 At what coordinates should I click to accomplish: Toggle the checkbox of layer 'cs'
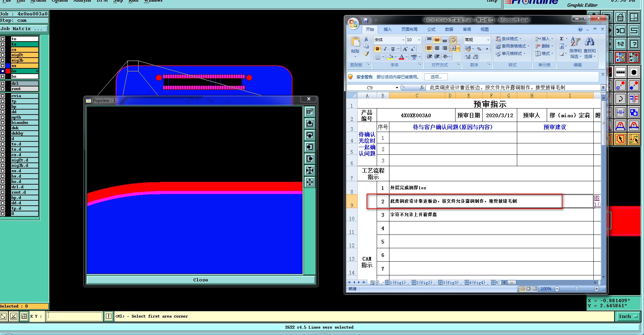pos(3,50)
